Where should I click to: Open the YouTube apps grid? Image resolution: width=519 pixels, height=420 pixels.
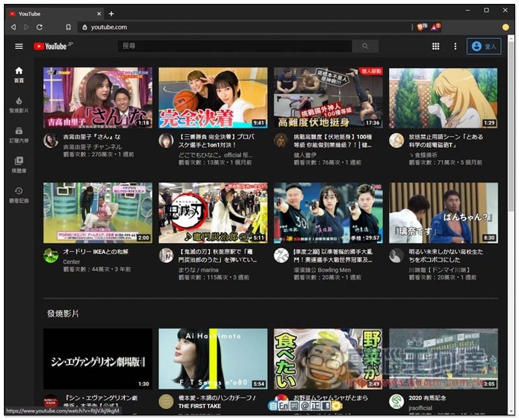(x=436, y=46)
